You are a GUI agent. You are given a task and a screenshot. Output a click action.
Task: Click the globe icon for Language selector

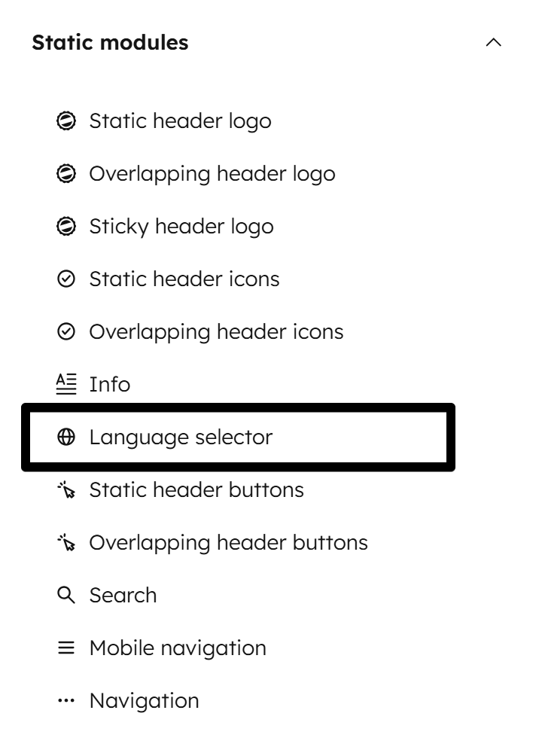click(69, 435)
